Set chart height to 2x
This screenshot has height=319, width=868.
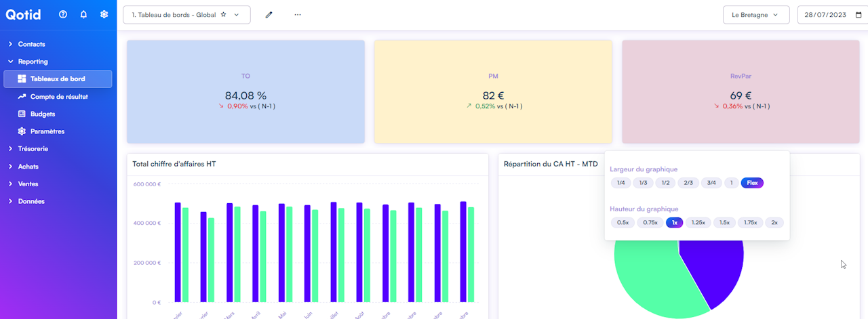click(774, 223)
